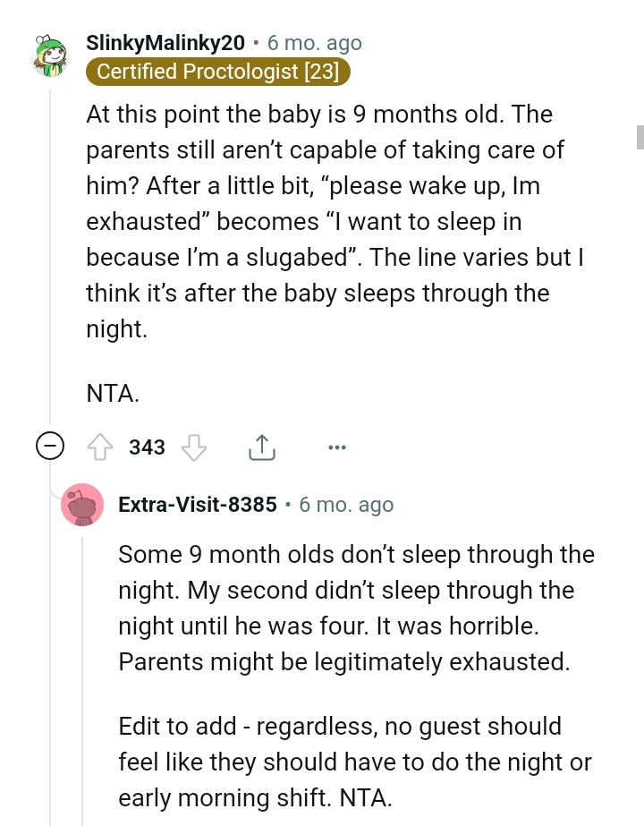Open Extra-Visit-8385's profile
644x826 pixels.
[198, 504]
